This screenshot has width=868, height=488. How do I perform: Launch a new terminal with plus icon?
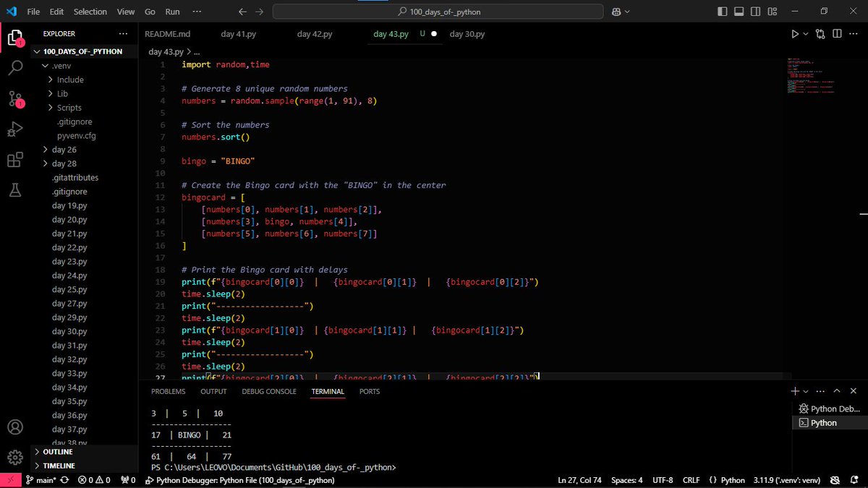[795, 390]
